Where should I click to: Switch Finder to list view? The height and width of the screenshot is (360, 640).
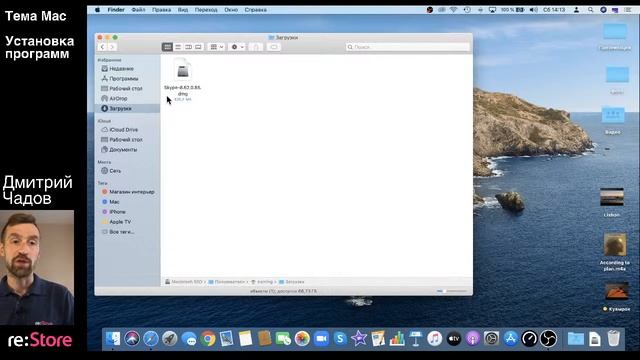[178, 47]
